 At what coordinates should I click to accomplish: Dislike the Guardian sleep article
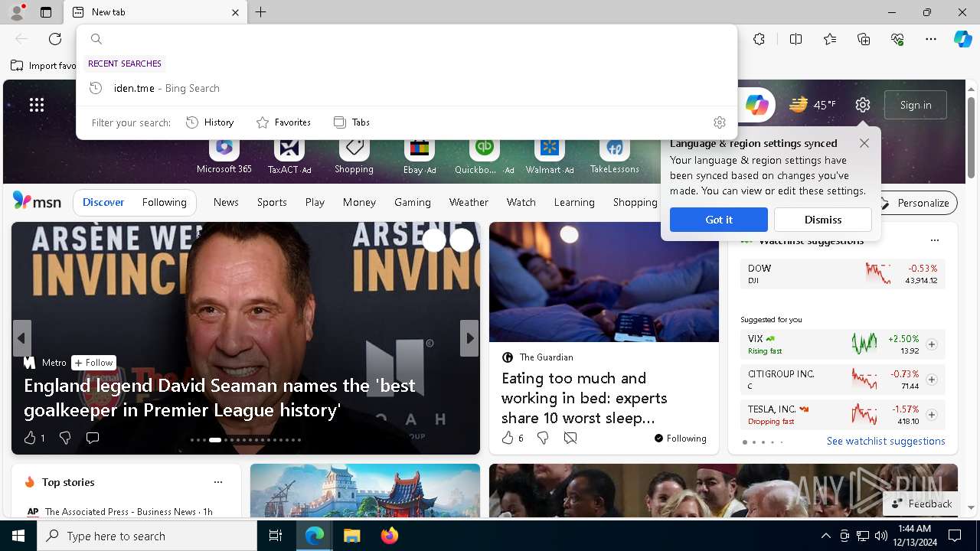[x=543, y=438]
